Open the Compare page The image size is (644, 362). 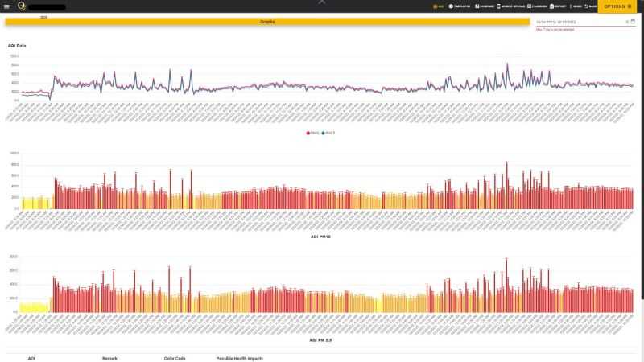click(x=484, y=6)
